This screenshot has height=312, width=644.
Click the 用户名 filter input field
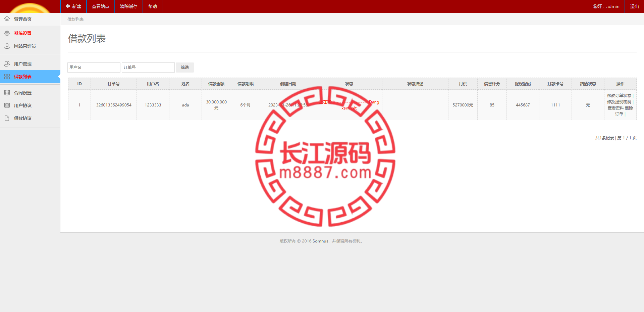(x=94, y=68)
